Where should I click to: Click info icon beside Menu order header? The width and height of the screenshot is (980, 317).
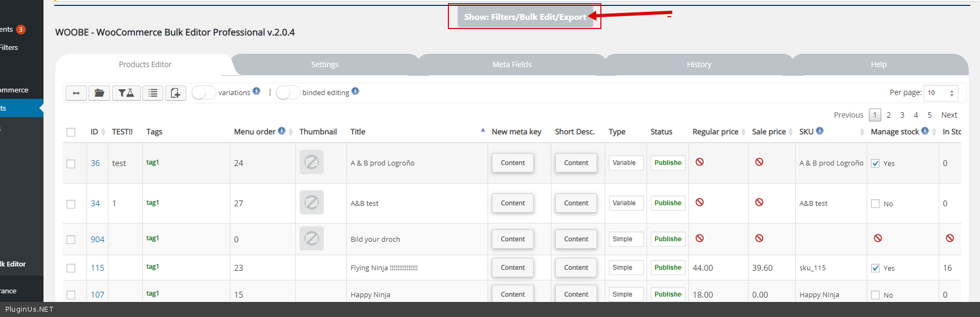point(281,131)
